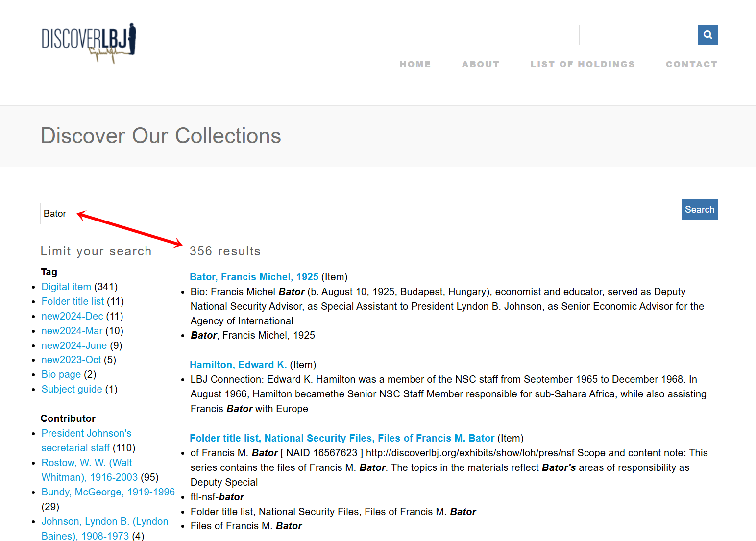The width and height of the screenshot is (756, 541).
Task: Open LIST OF HOLDINGS menu item
Action: coord(583,64)
